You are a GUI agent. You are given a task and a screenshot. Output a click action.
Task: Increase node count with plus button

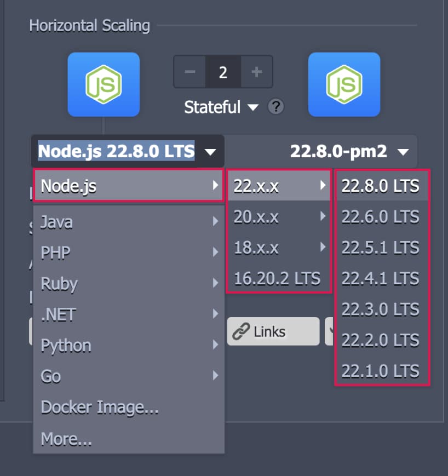[x=256, y=72]
